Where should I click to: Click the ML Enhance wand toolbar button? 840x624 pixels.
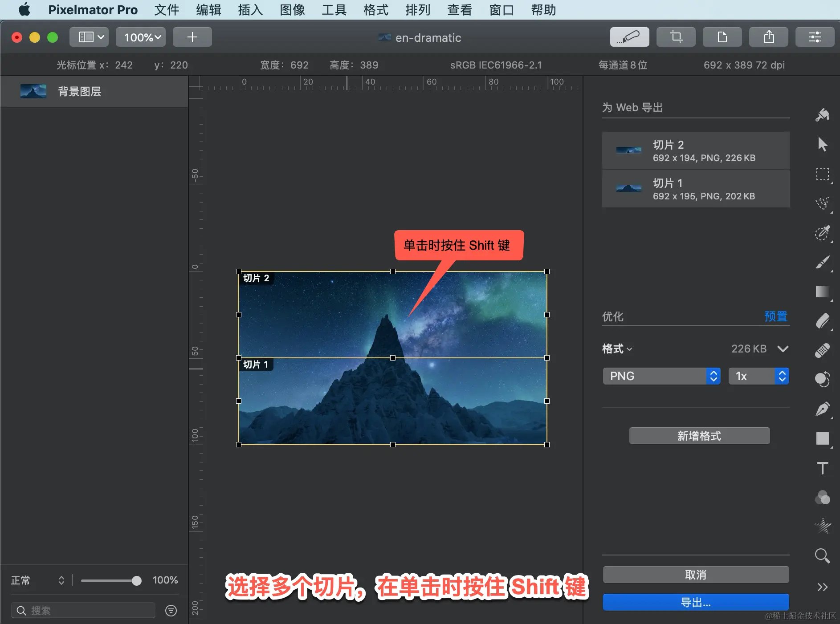click(x=629, y=37)
